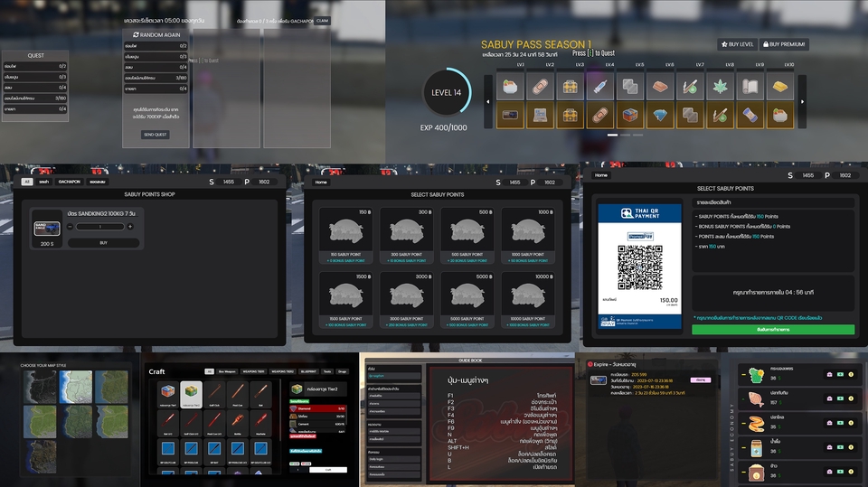The width and height of the screenshot is (868, 487).
Task: Click the quantity field for SANDKING2 card
Action: [100, 227]
